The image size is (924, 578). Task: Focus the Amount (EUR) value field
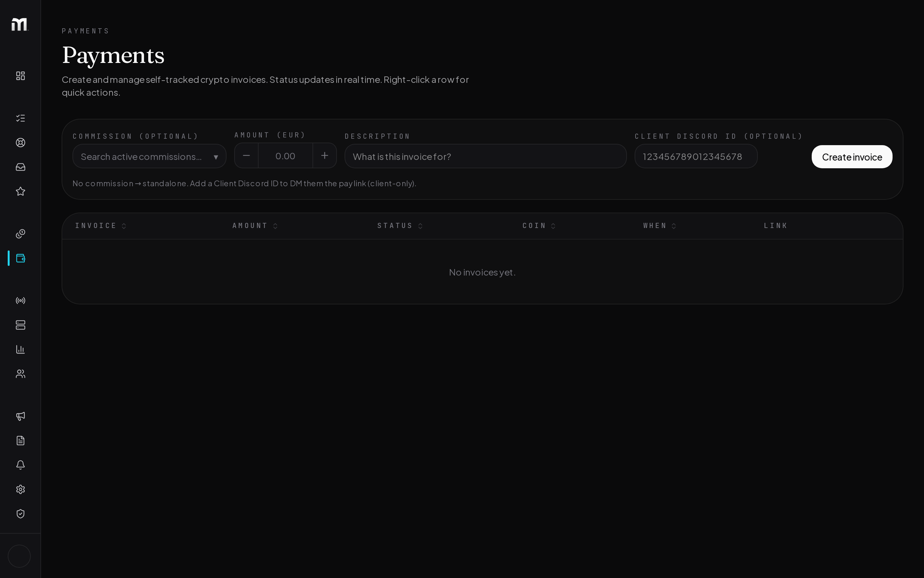(286, 156)
